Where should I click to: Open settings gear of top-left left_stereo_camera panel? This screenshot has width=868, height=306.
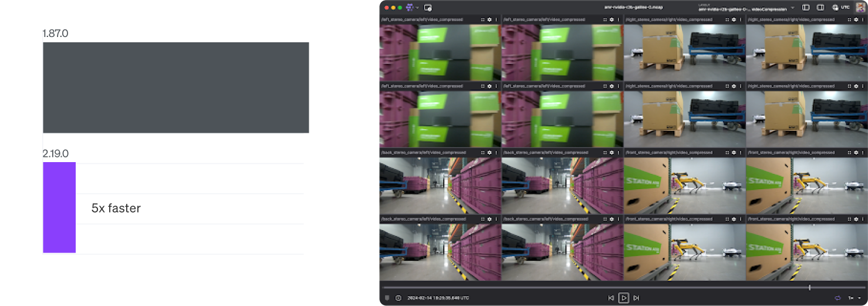(489, 19)
